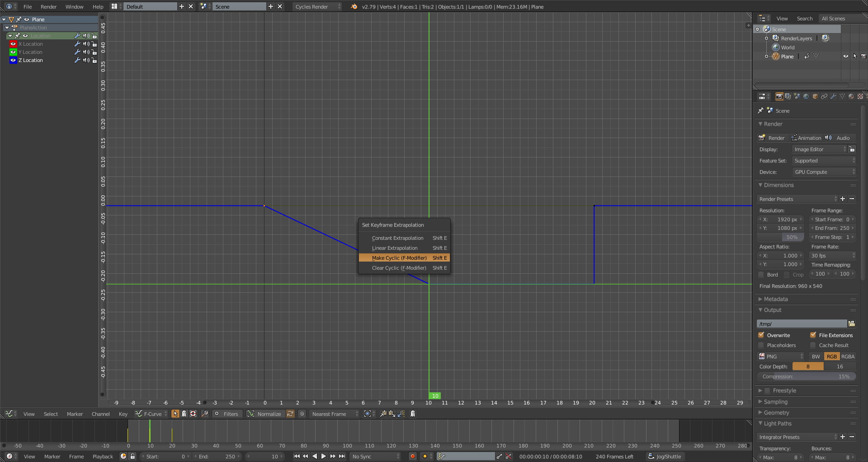The width and height of the screenshot is (868, 462).
Task: Disable the Overwrite checkbox in Output
Action: [x=762, y=335]
